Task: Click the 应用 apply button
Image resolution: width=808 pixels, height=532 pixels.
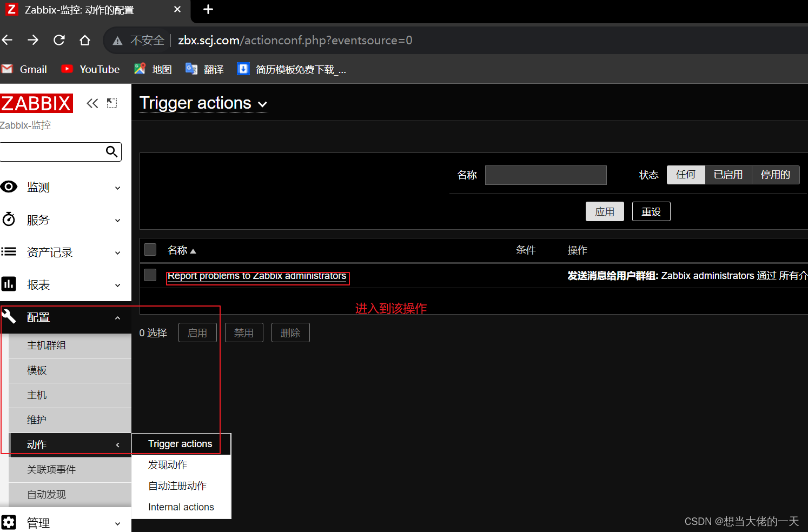Action: pos(605,211)
